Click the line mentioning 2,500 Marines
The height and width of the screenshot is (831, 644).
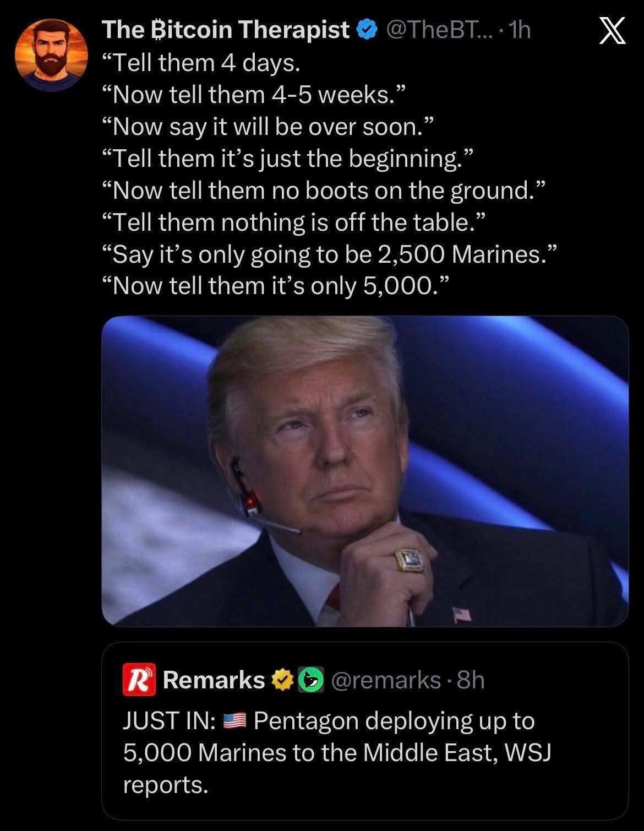click(331, 254)
